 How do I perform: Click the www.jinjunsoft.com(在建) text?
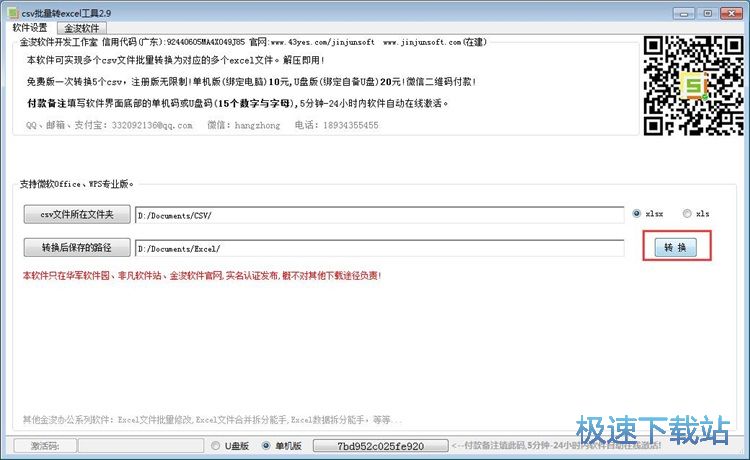435,42
